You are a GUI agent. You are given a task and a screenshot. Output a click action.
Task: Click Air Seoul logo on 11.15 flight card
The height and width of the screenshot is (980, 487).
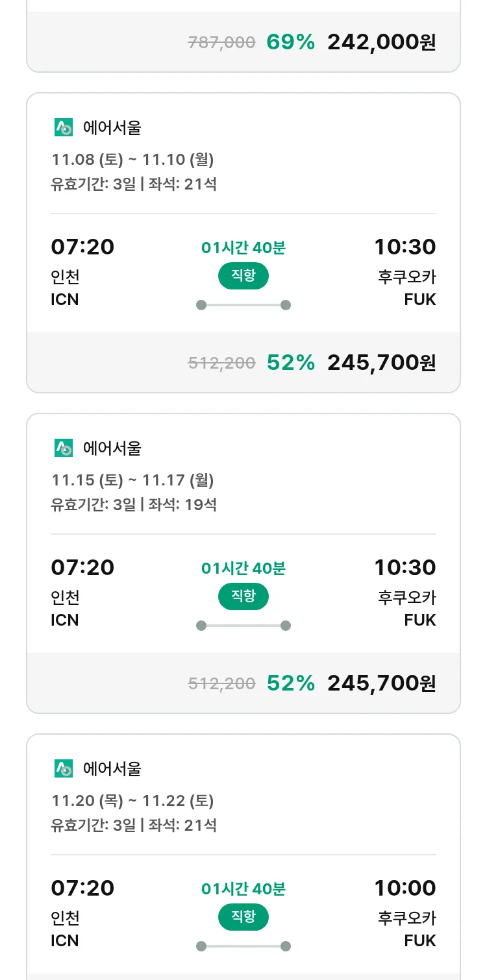click(x=64, y=448)
